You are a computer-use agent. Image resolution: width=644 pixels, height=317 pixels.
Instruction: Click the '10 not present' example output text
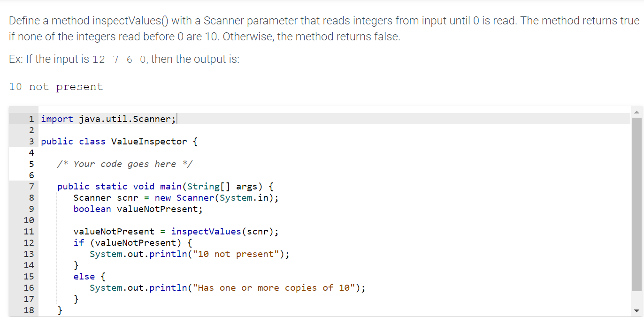[x=55, y=86]
